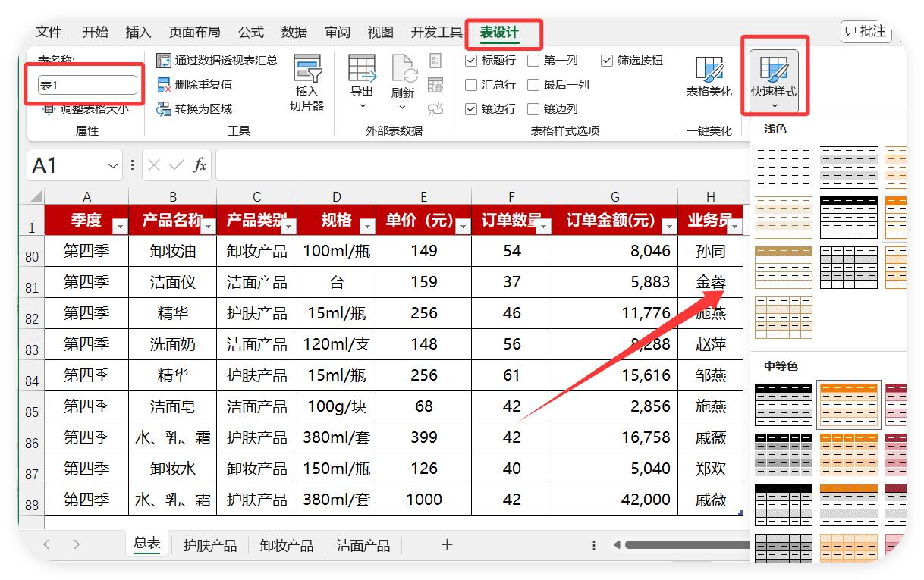Open Quick Styles (快速样式) gallery
The image size is (924, 580).
coord(774,82)
